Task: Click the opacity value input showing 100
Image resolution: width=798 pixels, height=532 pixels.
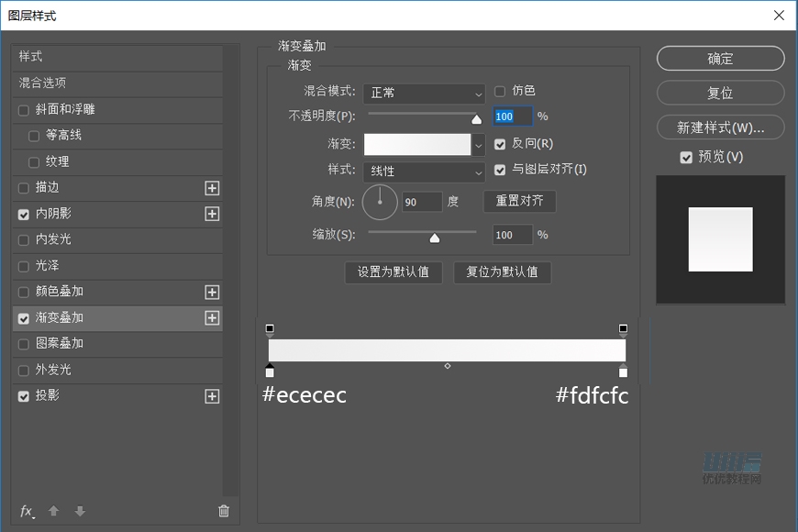Action: pyautogui.click(x=512, y=116)
